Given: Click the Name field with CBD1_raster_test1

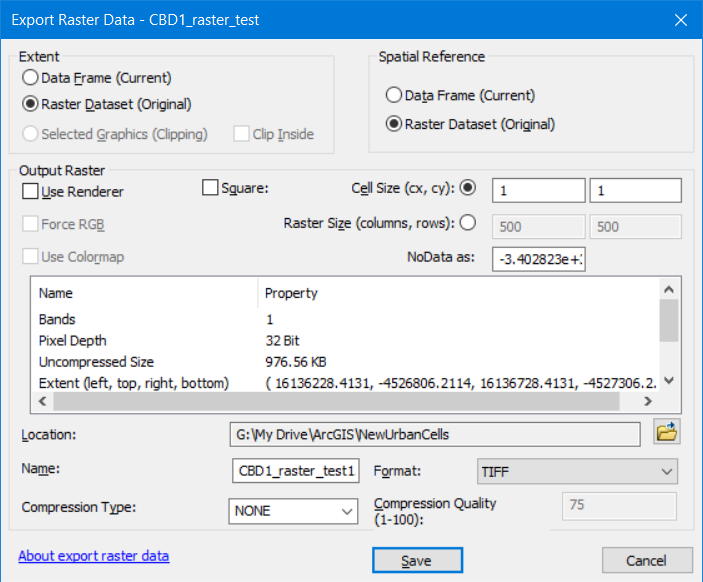Looking at the screenshot, I should tap(296, 470).
